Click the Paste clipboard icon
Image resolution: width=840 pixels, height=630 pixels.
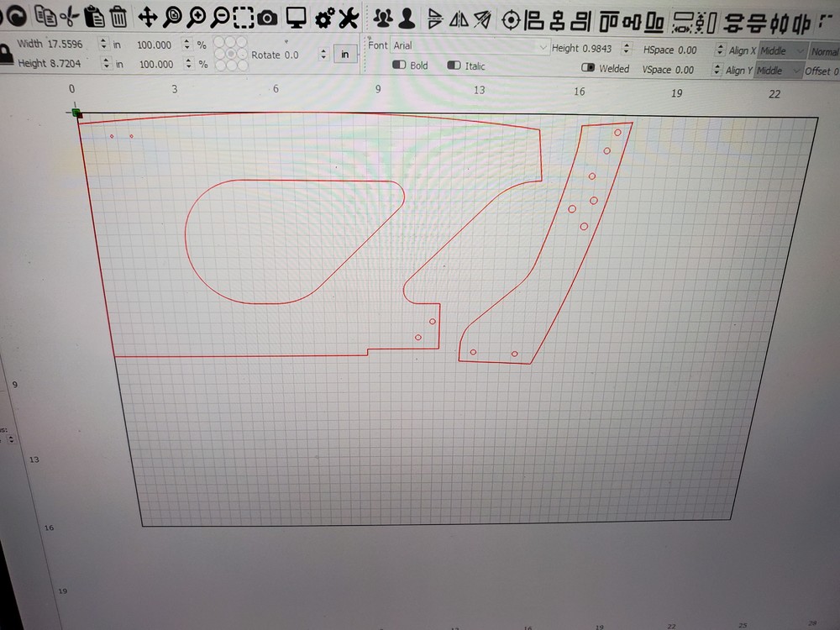point(94,17)
